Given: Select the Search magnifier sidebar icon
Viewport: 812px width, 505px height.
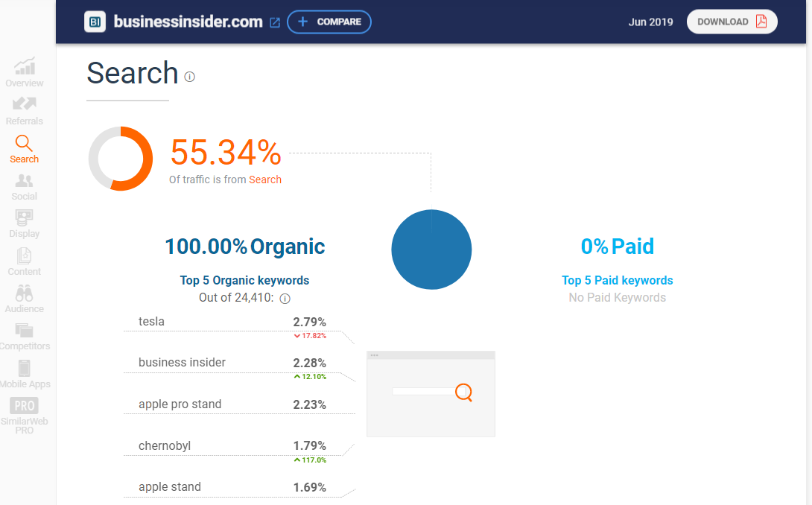Looking at the screenshot, I should [24, 143].
